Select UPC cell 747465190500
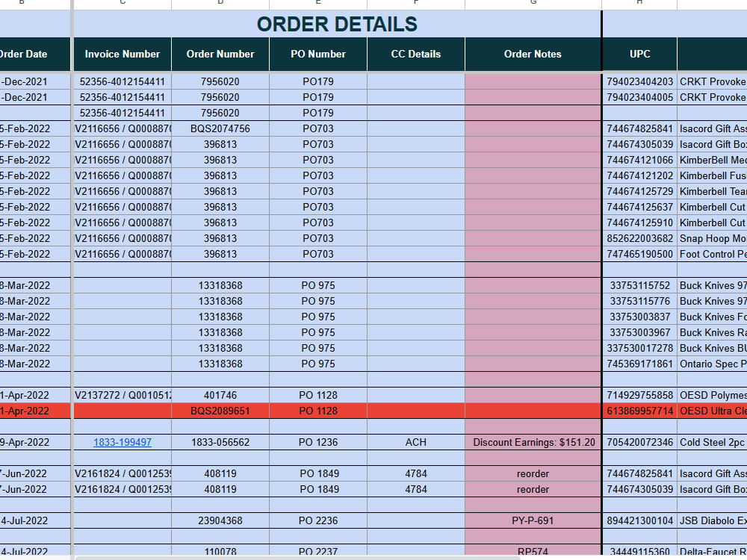This screenshot has width=747, height=560. pyautogui.click(x=640, y=255)
